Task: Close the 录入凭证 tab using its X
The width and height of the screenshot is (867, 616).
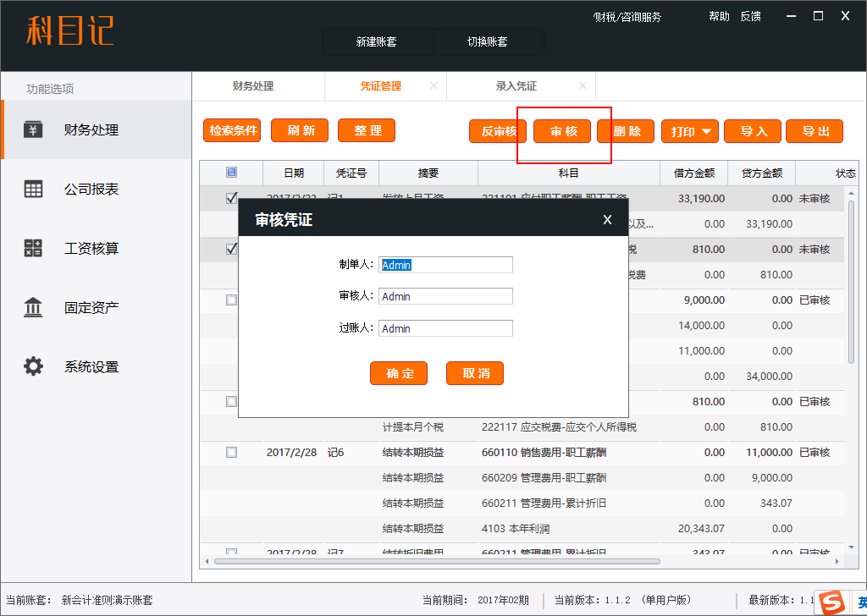Action: [x=583, y=86]
